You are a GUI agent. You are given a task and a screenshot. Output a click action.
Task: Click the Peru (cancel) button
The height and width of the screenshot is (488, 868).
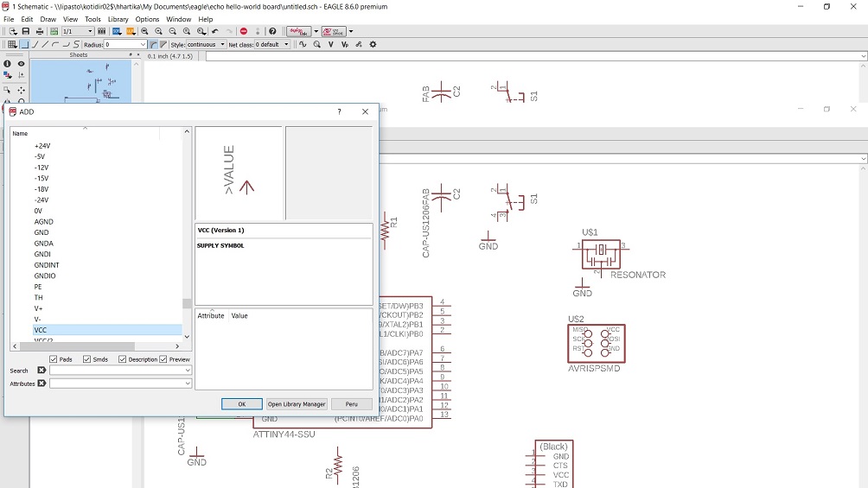point(352,404)
